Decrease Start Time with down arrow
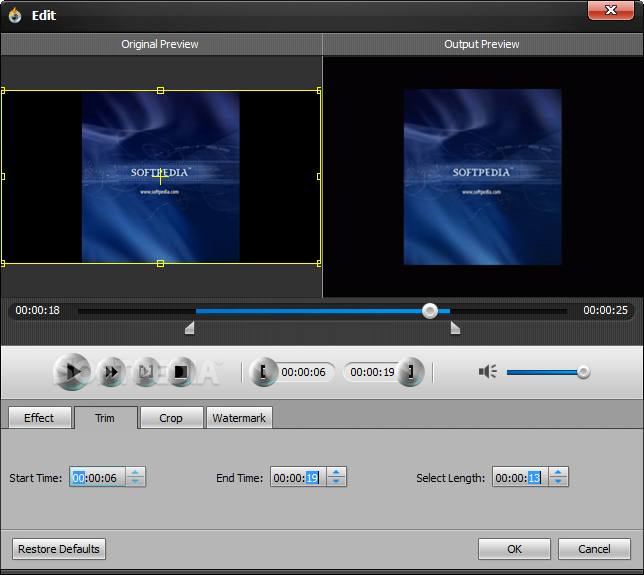This screenshot has height=575, width=644. coord(135,482)
